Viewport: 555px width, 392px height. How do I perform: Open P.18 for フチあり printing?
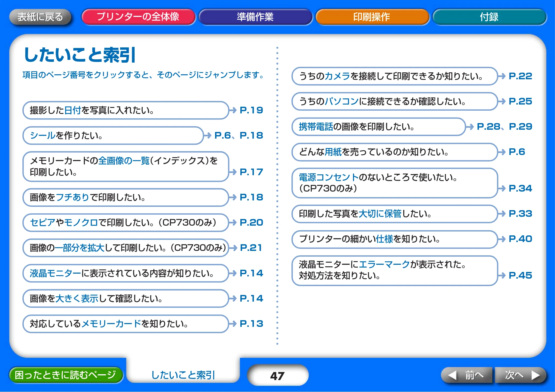click(x=251, y=197)
